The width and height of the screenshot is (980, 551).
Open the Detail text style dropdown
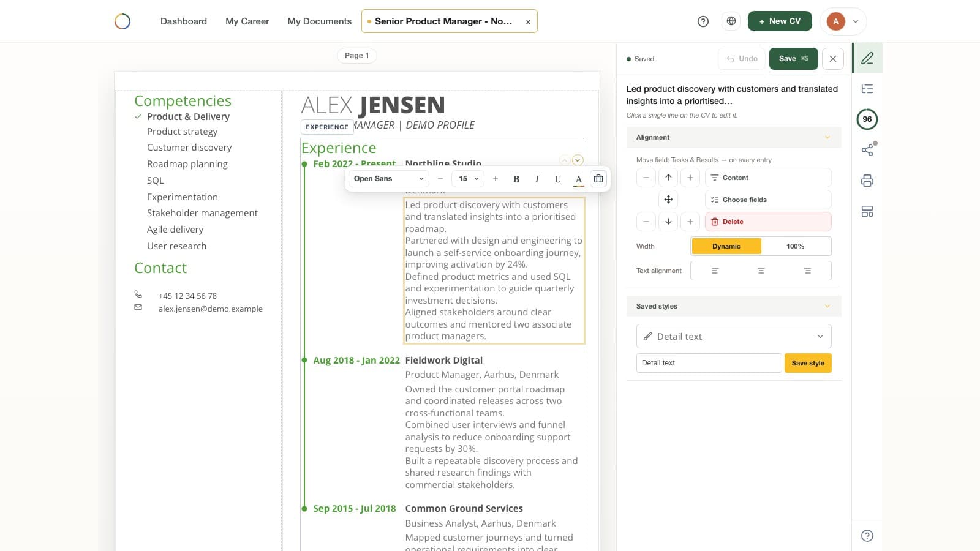(x=734, y=336)
